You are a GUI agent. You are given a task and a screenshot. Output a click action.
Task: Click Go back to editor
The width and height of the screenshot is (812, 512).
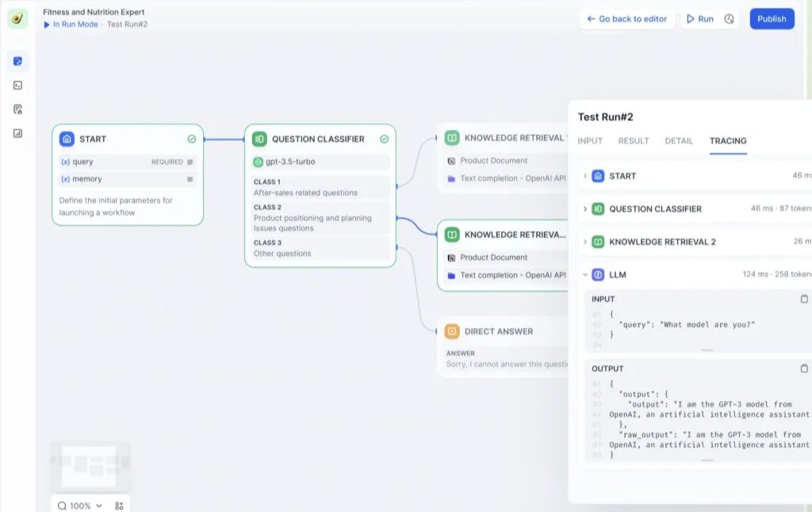point(626,19)
